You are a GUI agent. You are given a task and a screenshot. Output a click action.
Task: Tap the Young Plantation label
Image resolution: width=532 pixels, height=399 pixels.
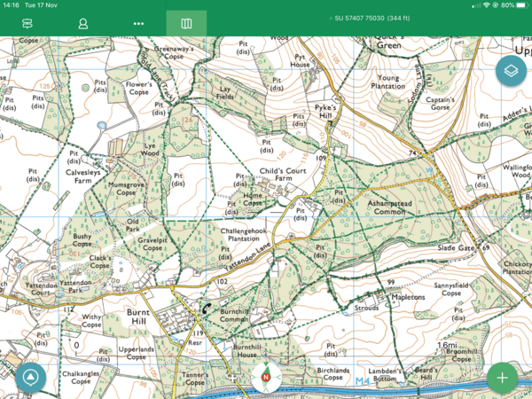(x=388, y=82)
